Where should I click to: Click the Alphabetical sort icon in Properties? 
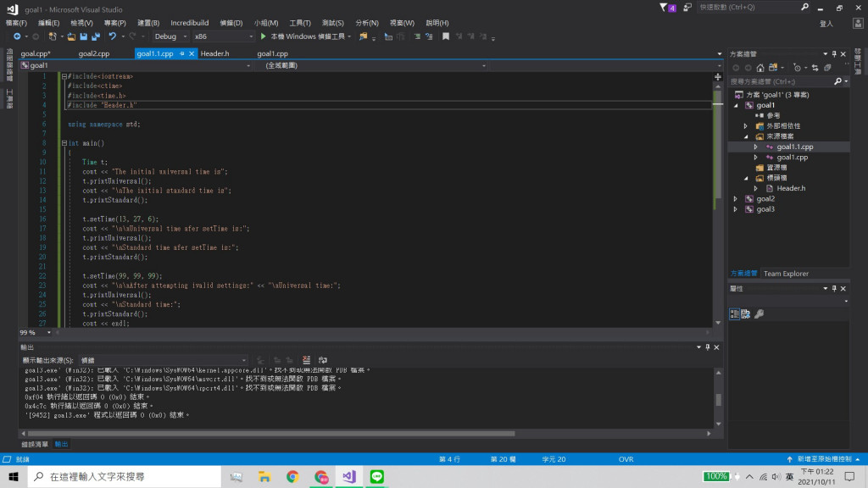(x=746, y=313)
